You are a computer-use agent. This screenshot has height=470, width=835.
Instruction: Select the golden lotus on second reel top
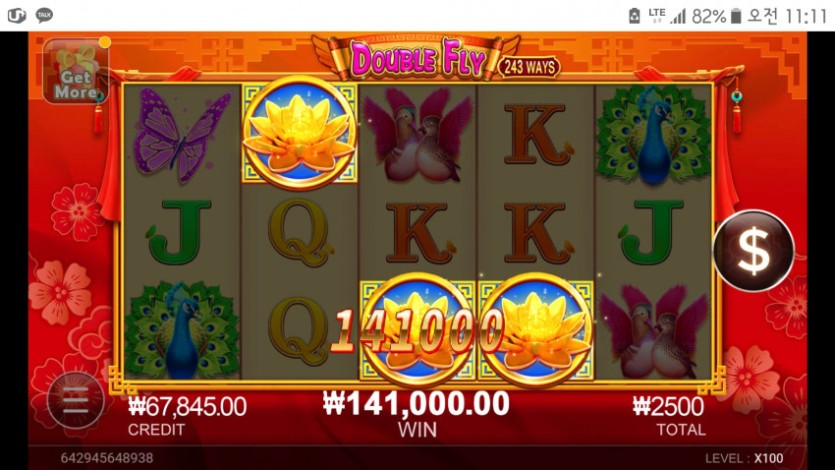tap(300, 133)
